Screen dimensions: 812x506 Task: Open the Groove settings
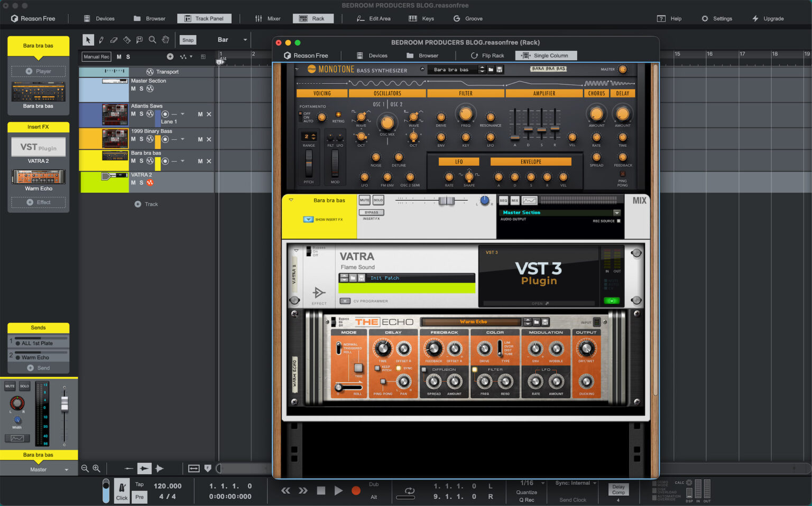click(468, 18)
